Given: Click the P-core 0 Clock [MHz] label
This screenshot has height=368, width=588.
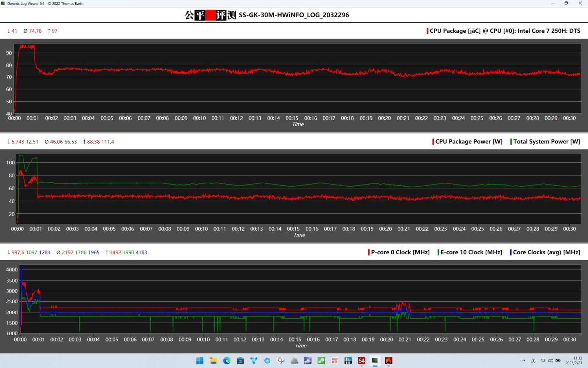Looking at the screenshot, I should 400,252.
